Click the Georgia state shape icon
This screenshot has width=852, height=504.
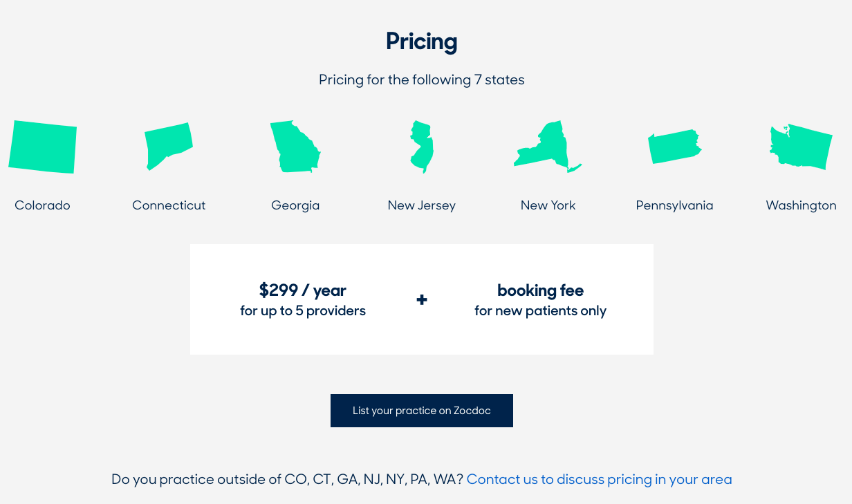[x=295, y=147]
